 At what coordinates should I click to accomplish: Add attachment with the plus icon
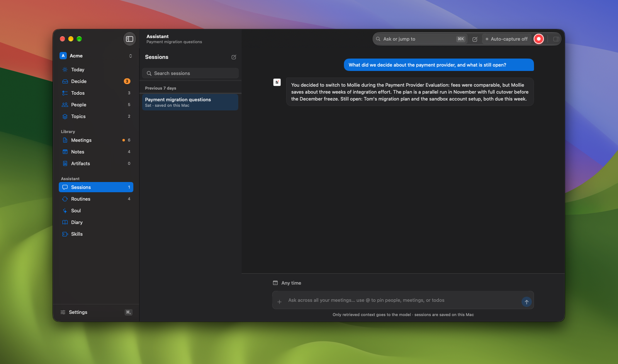point(280,302)
